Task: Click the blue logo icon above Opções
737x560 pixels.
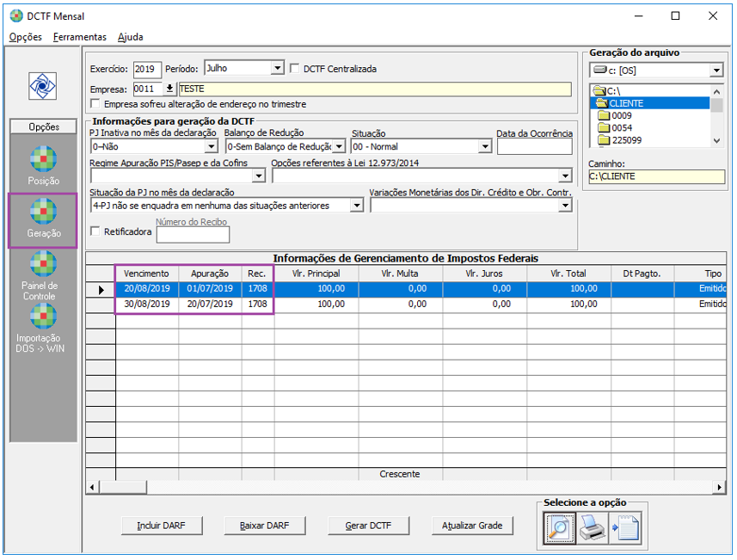Action: tap(43, 86)
